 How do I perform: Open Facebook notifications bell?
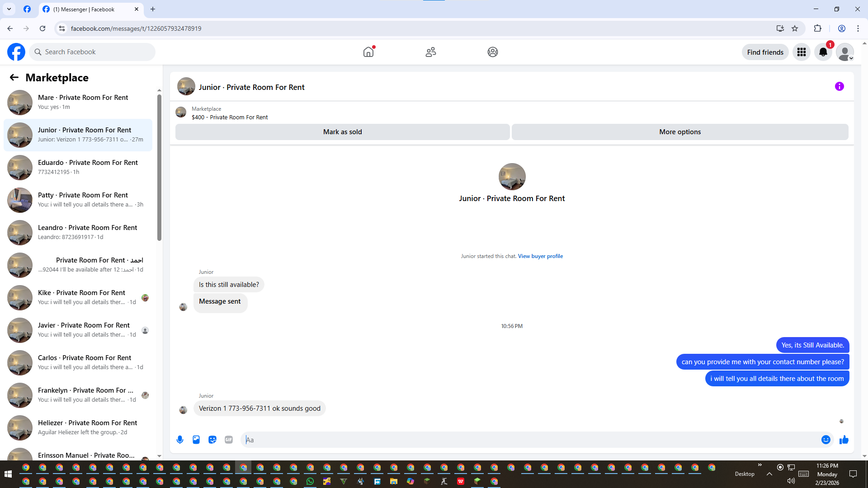[823, 52]
